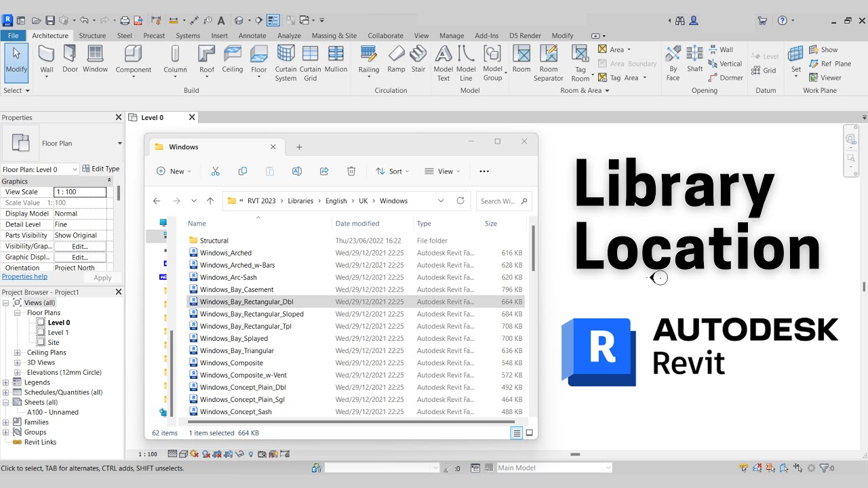
Task: Click the Edit Type button in Properties
Action: pyautogui.click(x=101, y=169)
